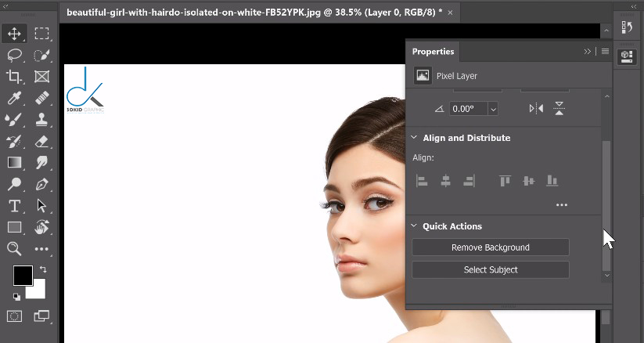Swap foreground and background colors
644x343 pixels.
pos(43,269)
